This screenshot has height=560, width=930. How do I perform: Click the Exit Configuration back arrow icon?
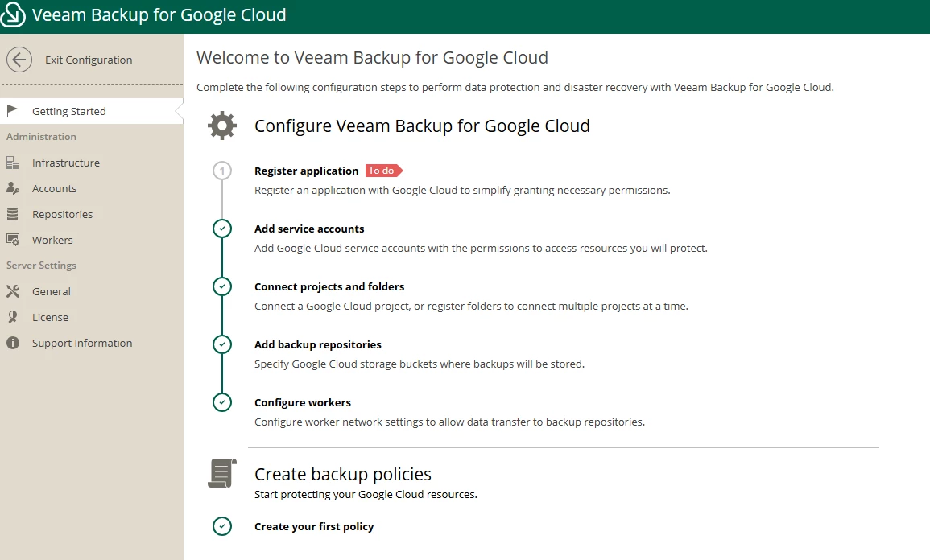pyautogui.click(x=19, y=60)
